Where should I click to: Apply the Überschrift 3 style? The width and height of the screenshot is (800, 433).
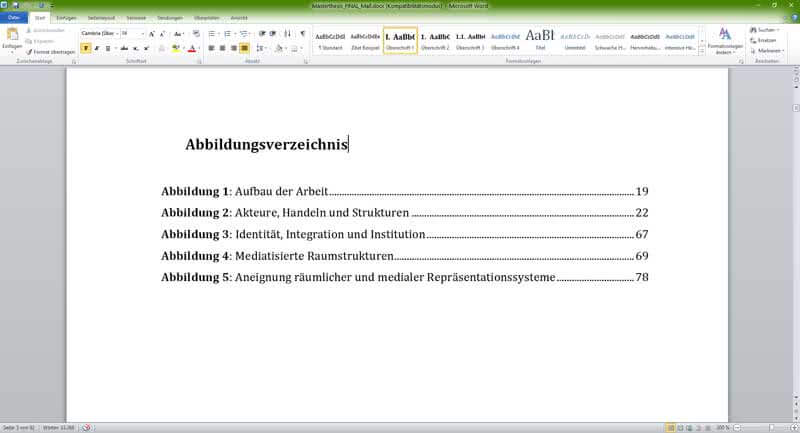coord(470,41)
